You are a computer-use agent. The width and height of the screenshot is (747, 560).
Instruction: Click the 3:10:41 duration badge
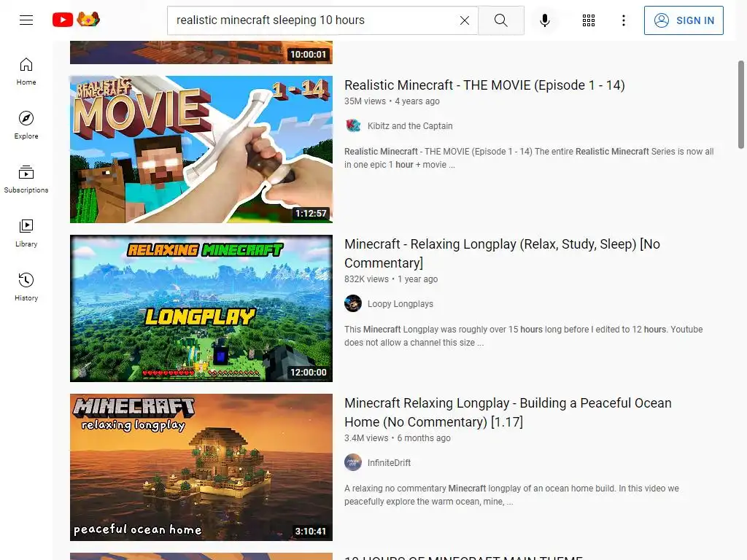tap(311, 532)
